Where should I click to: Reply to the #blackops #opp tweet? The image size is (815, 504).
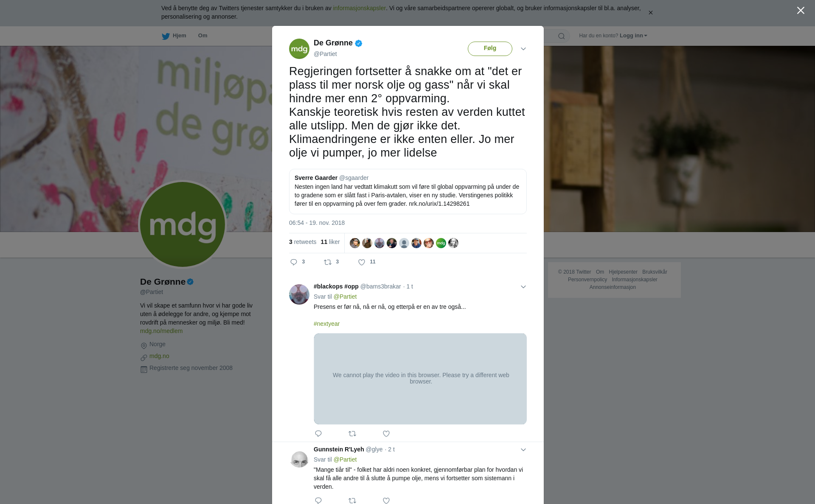click(x=318, y=434)
